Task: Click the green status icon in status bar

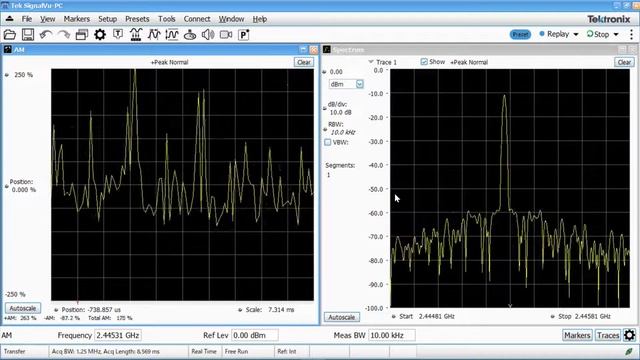Action: 629,351
